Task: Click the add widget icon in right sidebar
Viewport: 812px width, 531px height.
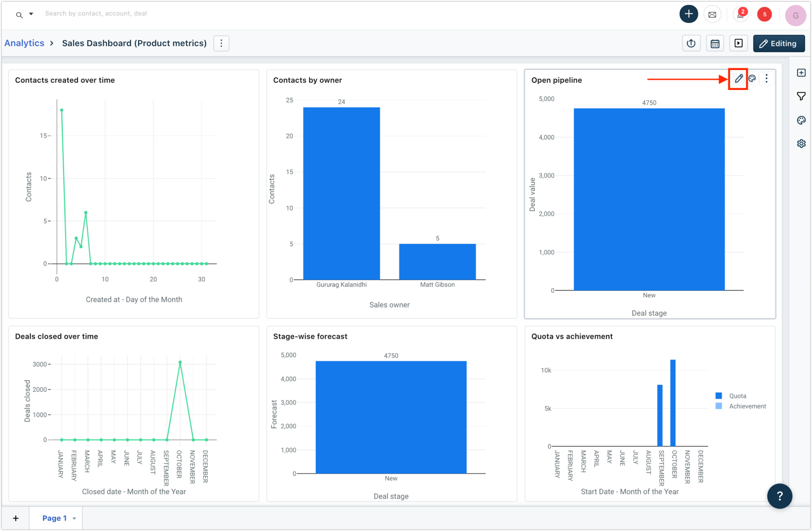Action: (801, 73)
